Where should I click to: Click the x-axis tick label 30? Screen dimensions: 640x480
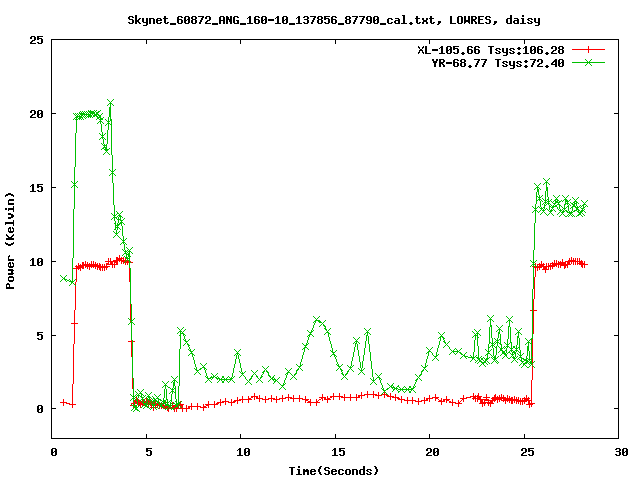pos(621,452)
